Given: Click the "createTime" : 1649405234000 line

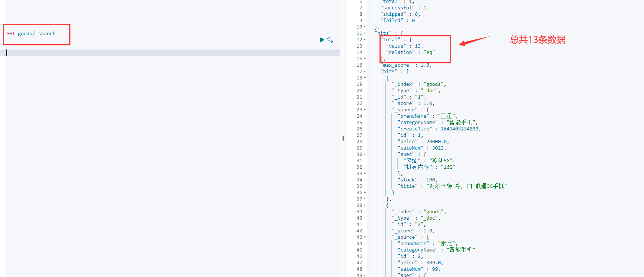Looking at the screenshot, I should point(439,129).
